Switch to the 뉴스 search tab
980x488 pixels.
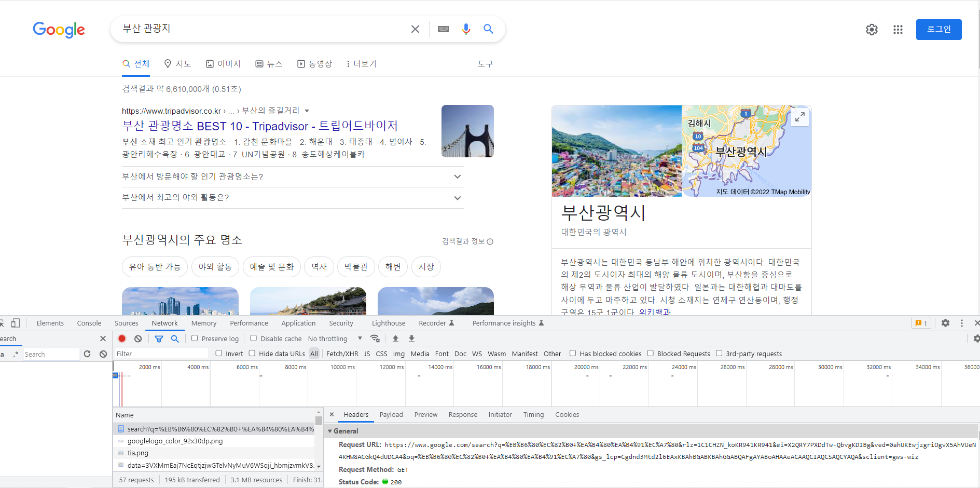pyautogui.click(x=269, y=64)
